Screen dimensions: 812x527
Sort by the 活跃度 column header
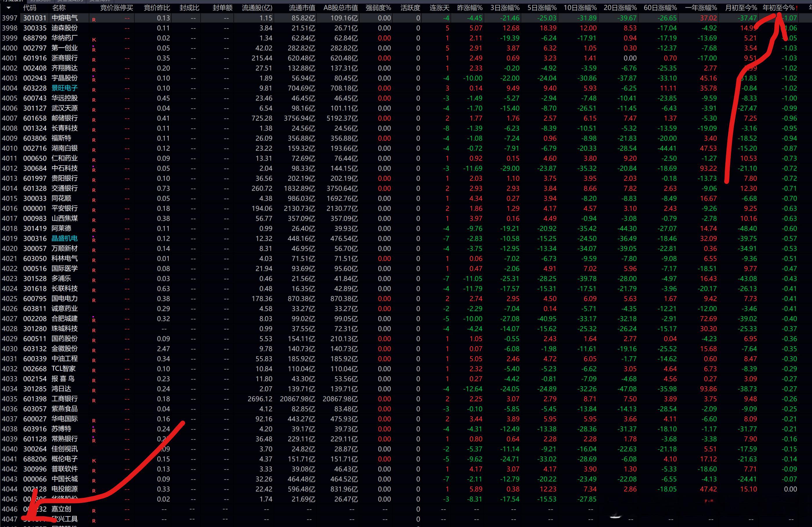pos(411,8)
